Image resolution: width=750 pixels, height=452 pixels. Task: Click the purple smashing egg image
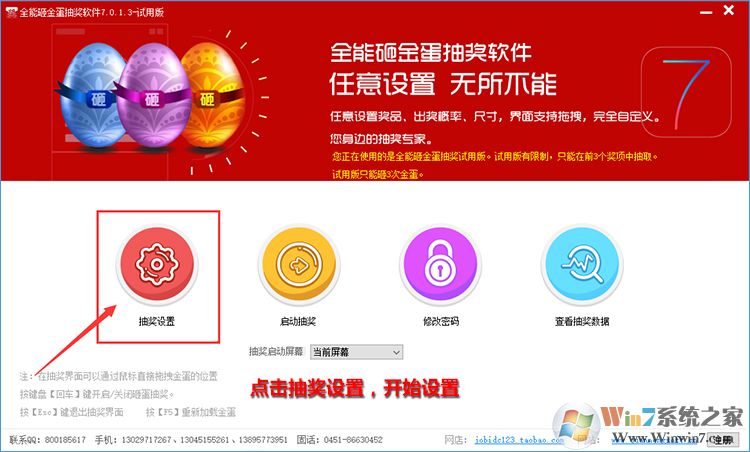click(153, 95)
